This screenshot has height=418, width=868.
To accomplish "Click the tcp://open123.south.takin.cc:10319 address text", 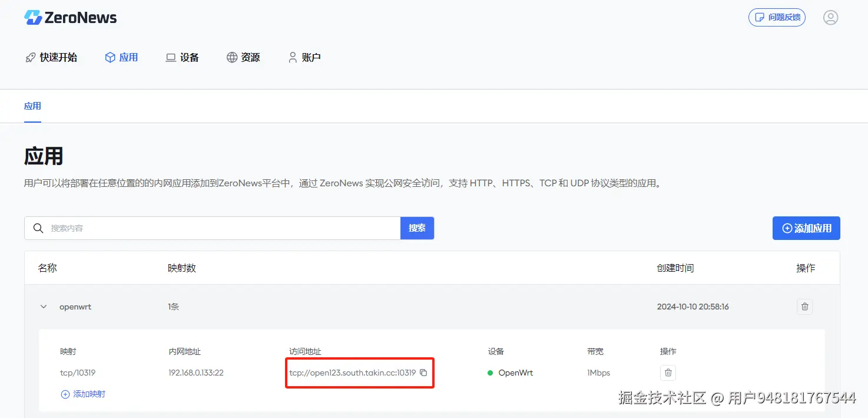I will pyautogui.click(x=353, y=373).
